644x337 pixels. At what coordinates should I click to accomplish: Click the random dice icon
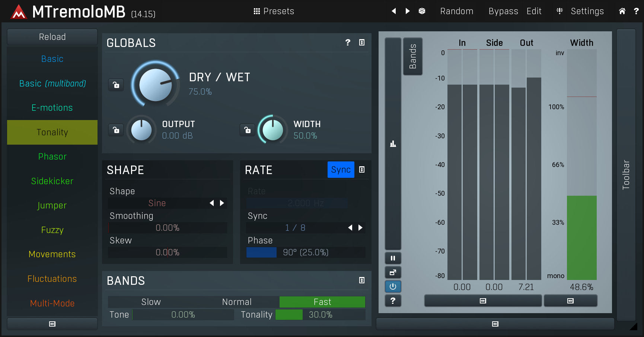click(422, 11)
